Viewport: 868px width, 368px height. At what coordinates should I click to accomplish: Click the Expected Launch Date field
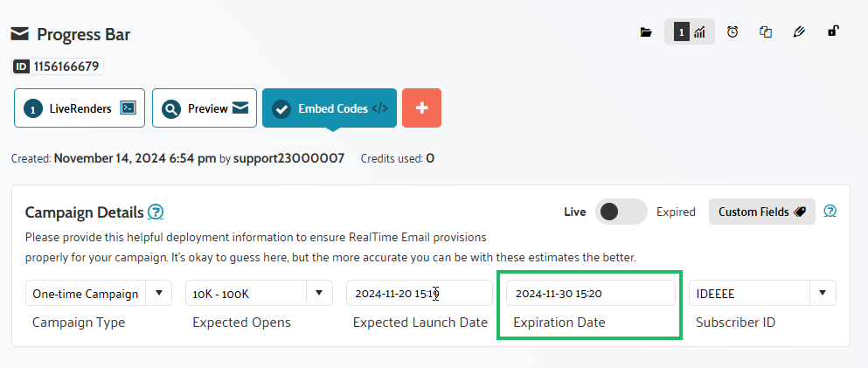tap(420, 293)
